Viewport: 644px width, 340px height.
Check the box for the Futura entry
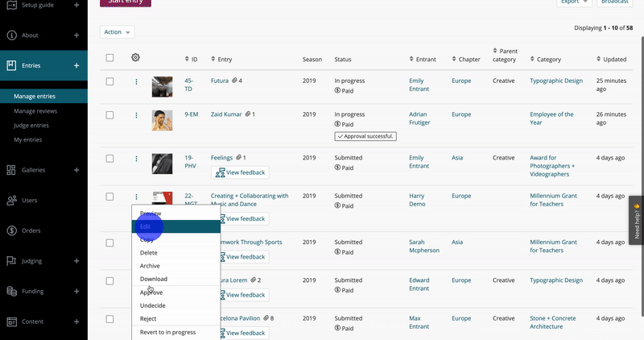point(109,81)
